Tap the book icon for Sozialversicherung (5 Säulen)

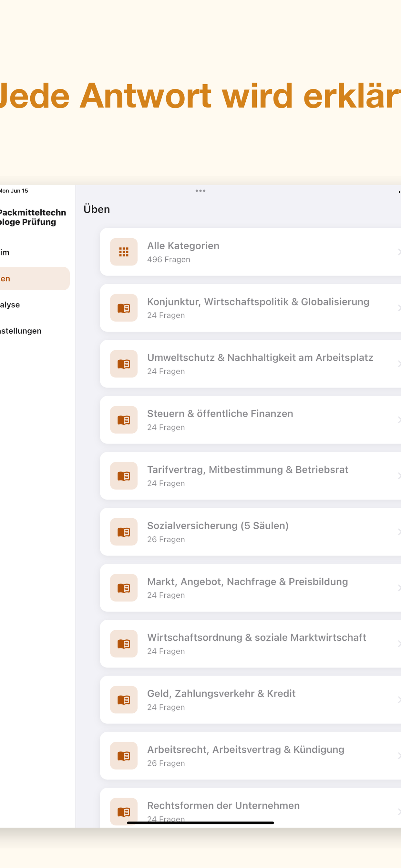[124, 532]
